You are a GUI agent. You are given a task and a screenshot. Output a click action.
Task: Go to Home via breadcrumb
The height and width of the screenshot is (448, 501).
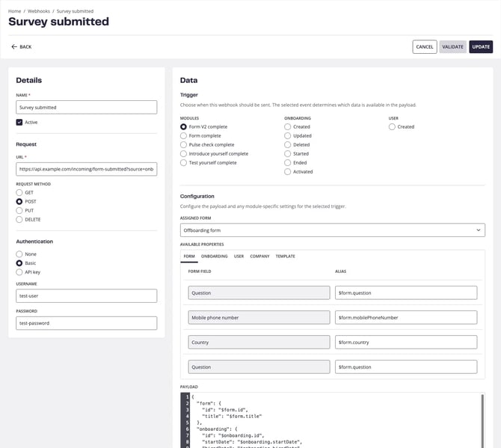click(14, 11)
